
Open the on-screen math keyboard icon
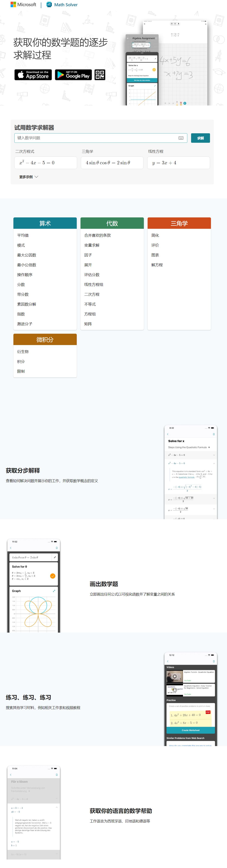click(x=181, y=138)
